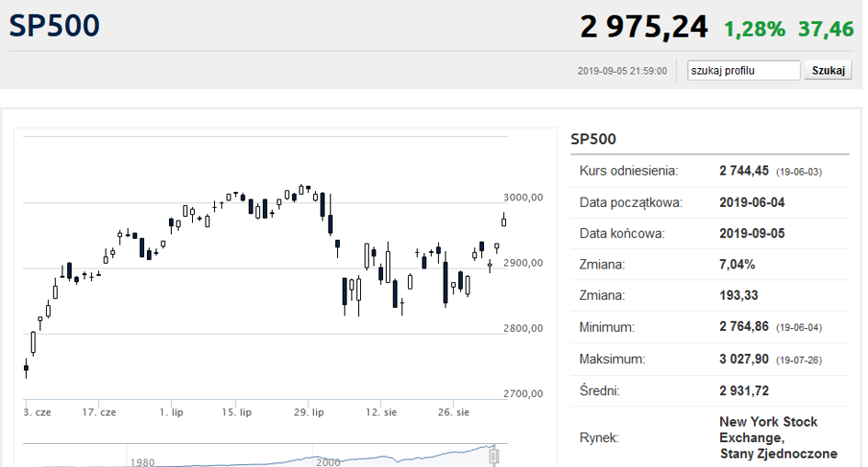The height and width of the screenshot is (467, 868).
Task: Click the 1980 label in the navigator
Action: pos(142,462)
